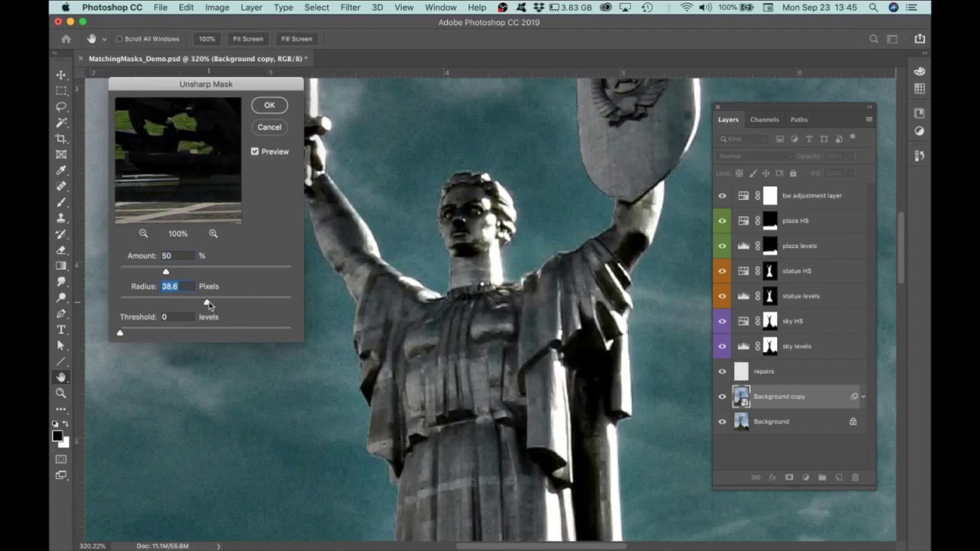Screen dimensions: 980x551
Task: Hide the repairs layer
Action: pyautogui.click(x=722, y=371)
